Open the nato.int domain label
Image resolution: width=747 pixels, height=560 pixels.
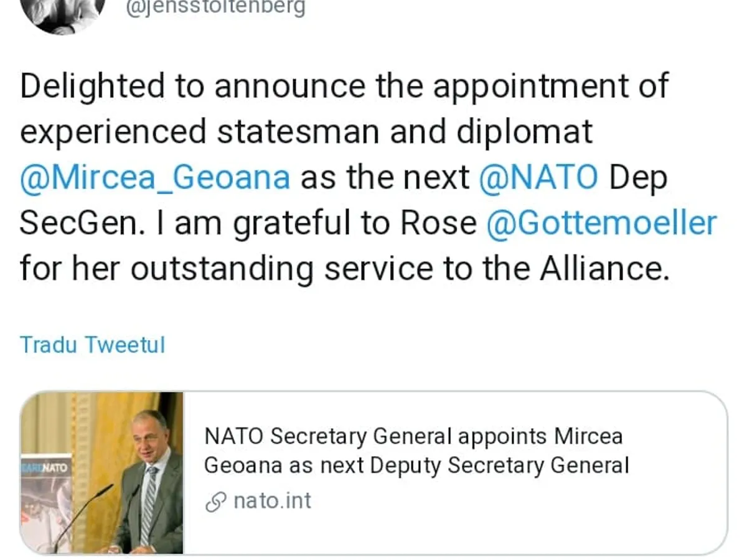(x=272, y=501)
